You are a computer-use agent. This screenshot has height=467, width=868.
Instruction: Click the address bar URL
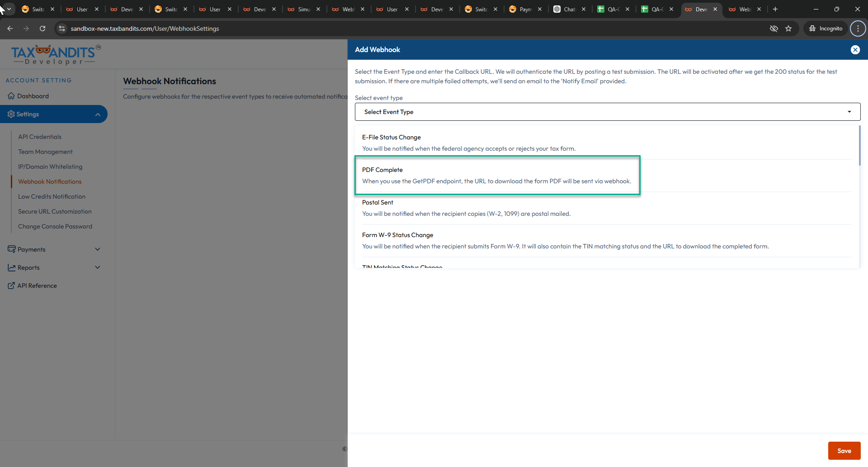pyautogui.click(x=145, y=29)
